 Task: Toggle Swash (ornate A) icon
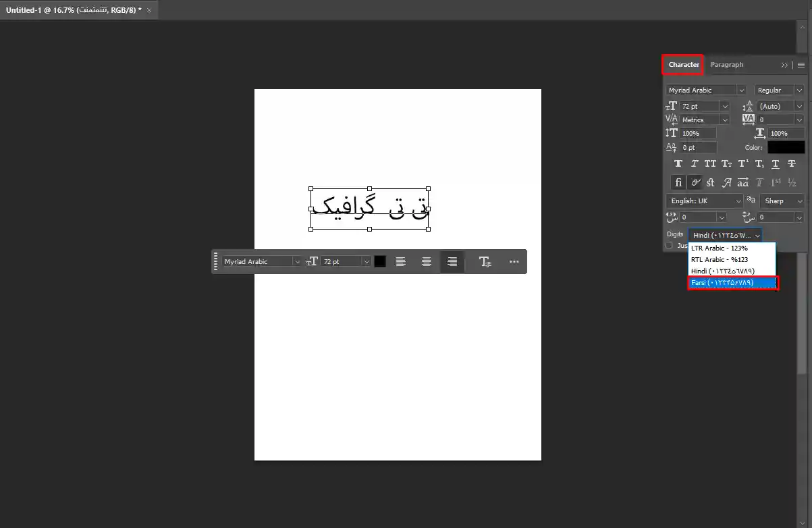pos(727,182)
